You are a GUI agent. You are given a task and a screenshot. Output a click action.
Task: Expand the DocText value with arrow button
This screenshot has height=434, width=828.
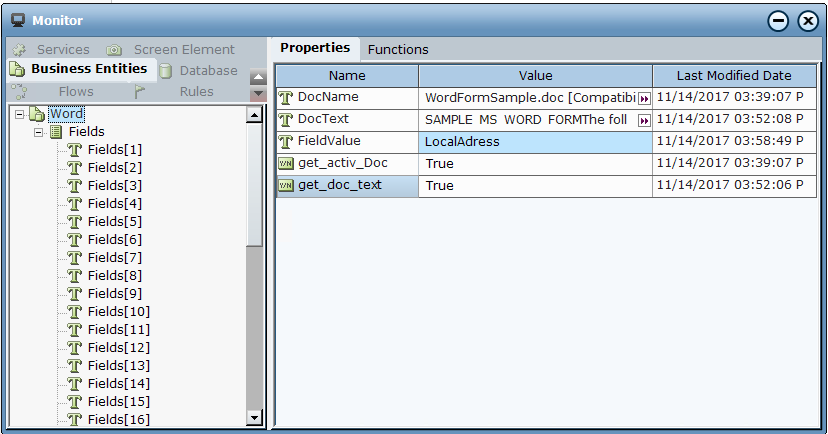[x=644, y=121]
